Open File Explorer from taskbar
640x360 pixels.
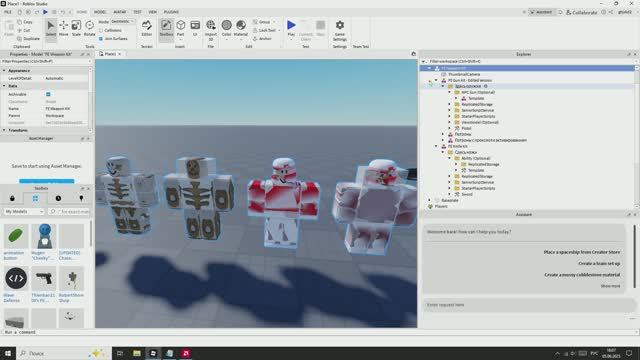[x=137, y=353]
